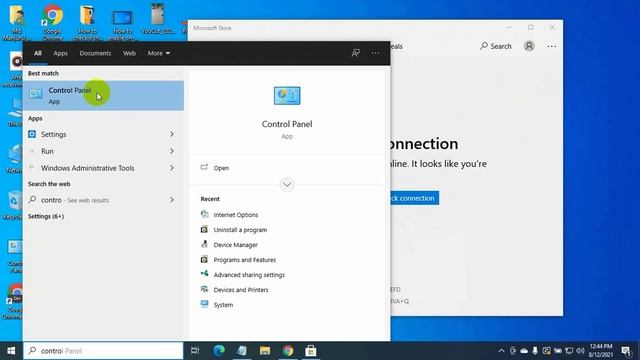Open Devices and Printers text entry
Viewport: 640px width, 360px height.
click(x=241, y=290)
